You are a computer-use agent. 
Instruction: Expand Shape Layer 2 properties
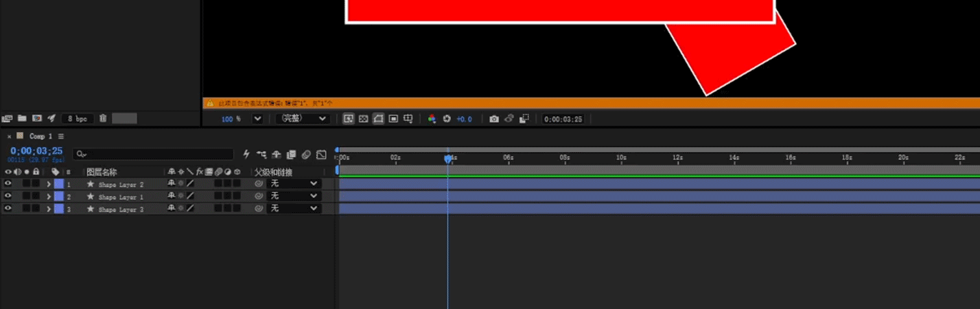click(x=49, y=184)
